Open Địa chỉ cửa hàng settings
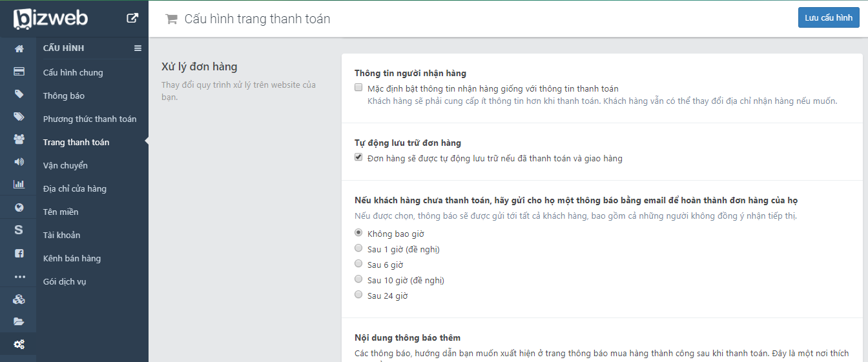This screenshot has height=362, width=868. (x=75, y=188)
